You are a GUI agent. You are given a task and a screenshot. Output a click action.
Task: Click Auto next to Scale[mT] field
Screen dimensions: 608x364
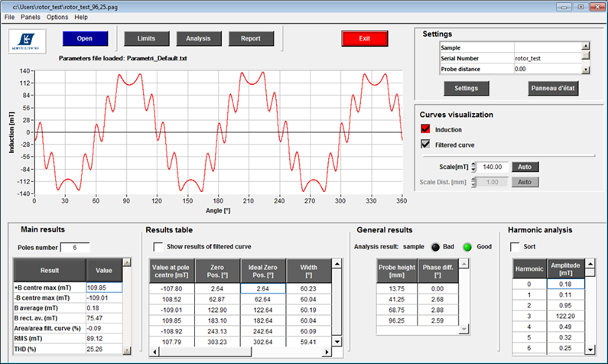[x=525, y=167]
